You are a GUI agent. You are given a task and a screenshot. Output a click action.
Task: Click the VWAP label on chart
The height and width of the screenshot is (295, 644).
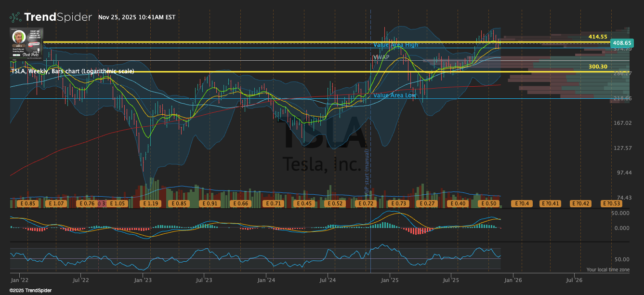[381, 57]
